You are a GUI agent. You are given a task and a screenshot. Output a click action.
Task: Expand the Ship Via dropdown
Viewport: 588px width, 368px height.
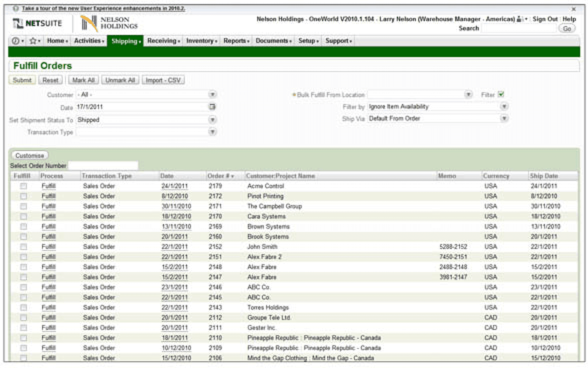(504, 118)
